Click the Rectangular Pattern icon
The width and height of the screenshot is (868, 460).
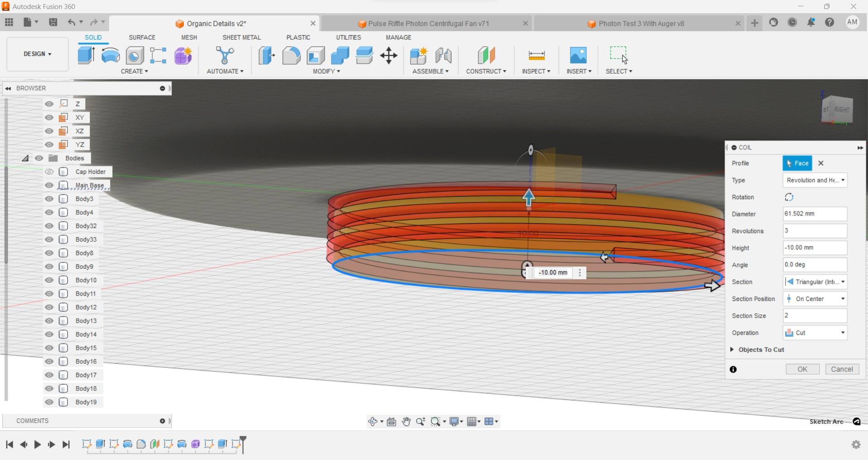point(158,56)
